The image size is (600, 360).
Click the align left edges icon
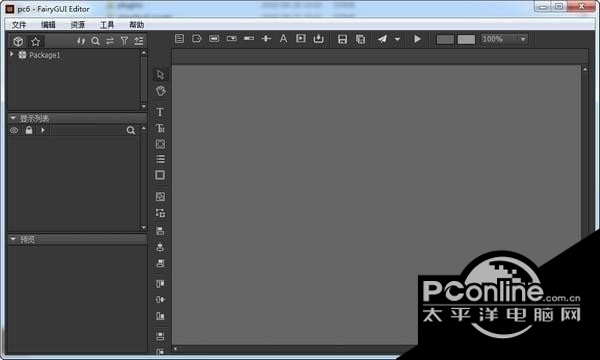160,231
